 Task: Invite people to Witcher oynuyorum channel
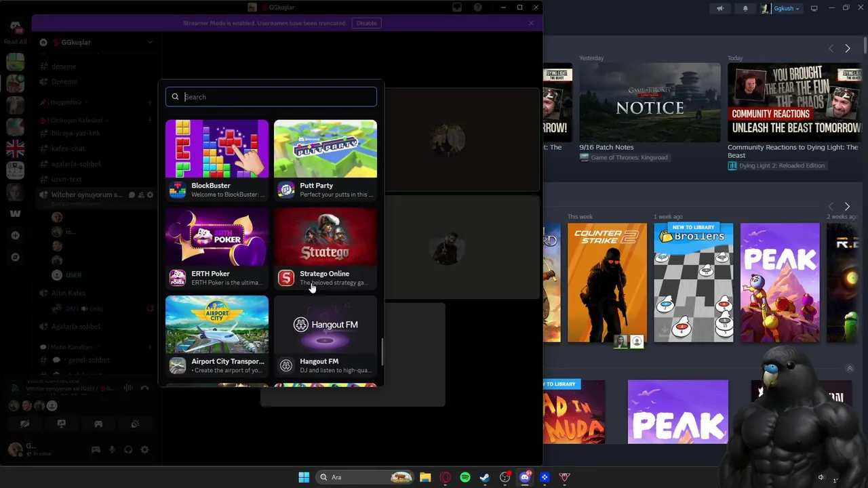tap(141, 195)
